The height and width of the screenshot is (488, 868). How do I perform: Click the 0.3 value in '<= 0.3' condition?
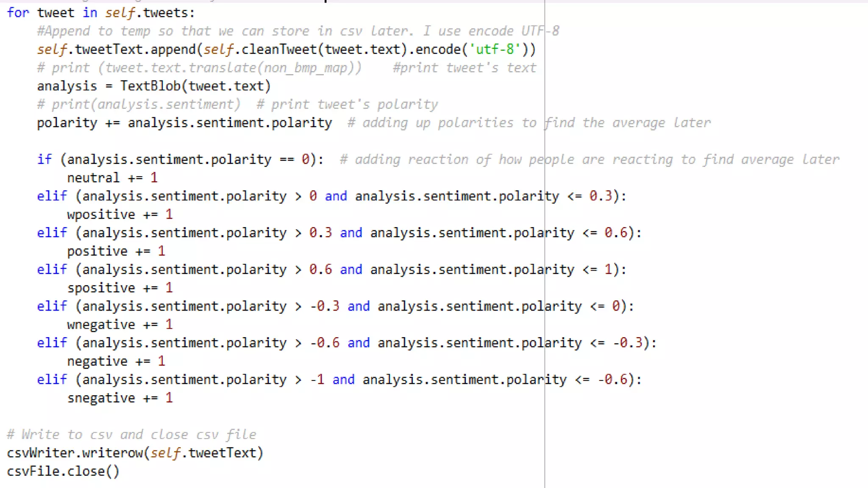601,196
